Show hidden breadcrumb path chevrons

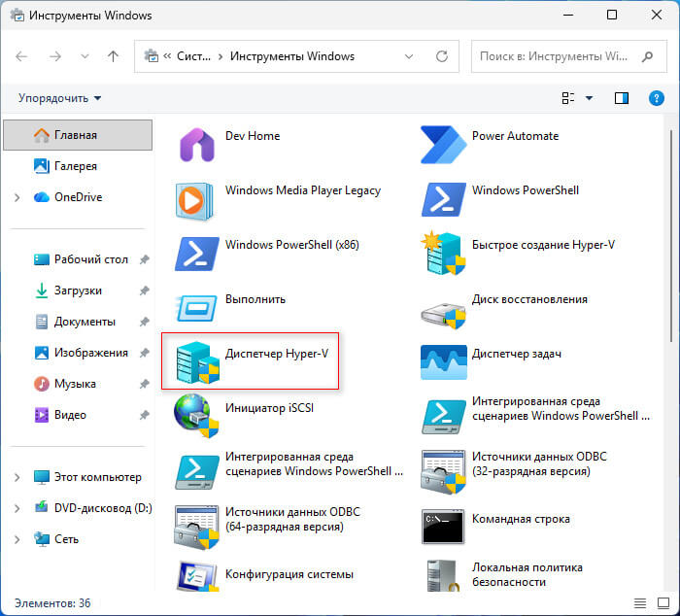click(167, 56)
